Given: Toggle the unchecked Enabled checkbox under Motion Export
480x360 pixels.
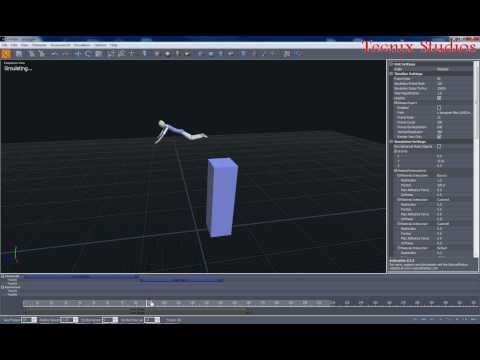Looking at the screenshot, I should (439, 108).
